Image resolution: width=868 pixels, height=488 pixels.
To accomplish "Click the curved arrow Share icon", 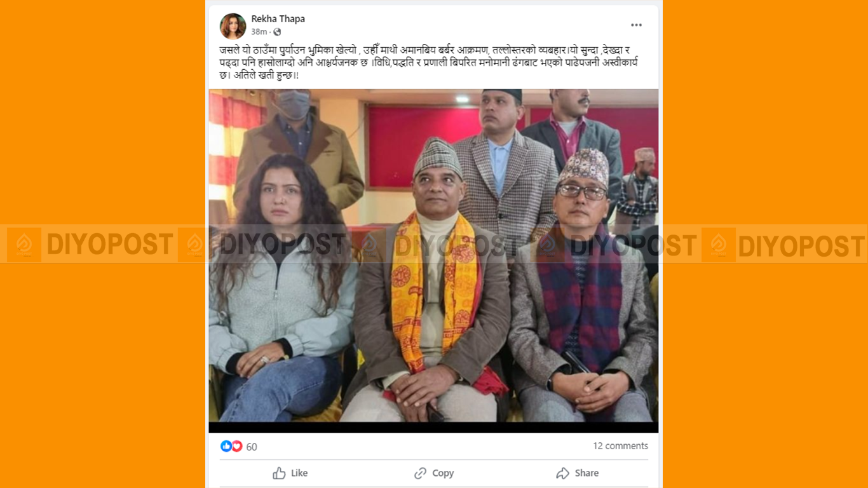I will tap(562, 473).
